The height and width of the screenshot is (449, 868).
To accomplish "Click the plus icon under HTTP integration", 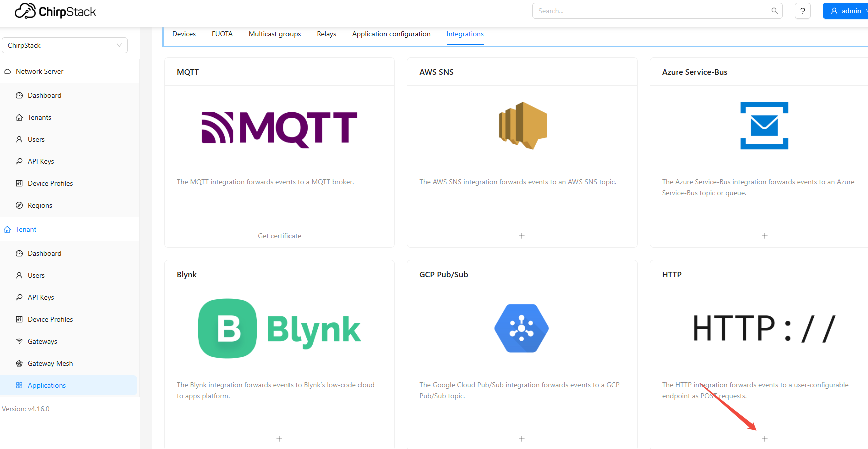I will click(764, 439).
